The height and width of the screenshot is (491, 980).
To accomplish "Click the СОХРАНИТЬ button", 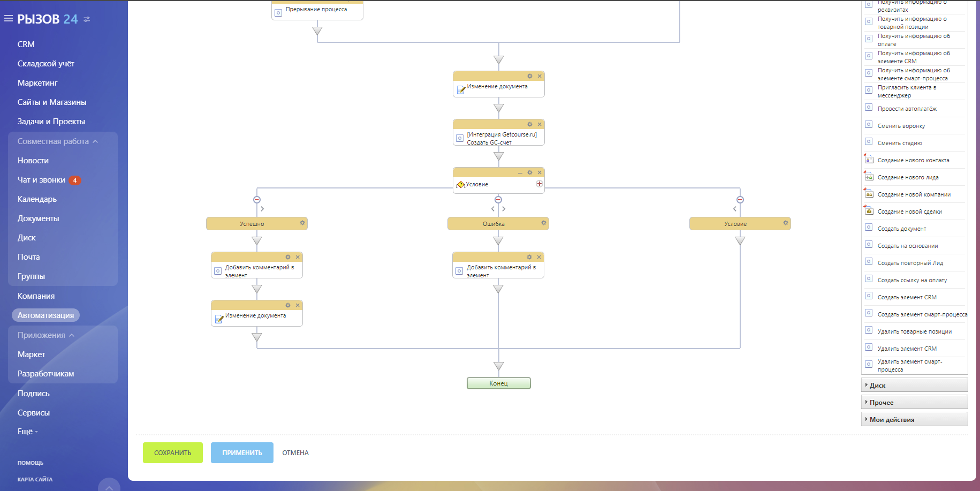I will [172, 452].
